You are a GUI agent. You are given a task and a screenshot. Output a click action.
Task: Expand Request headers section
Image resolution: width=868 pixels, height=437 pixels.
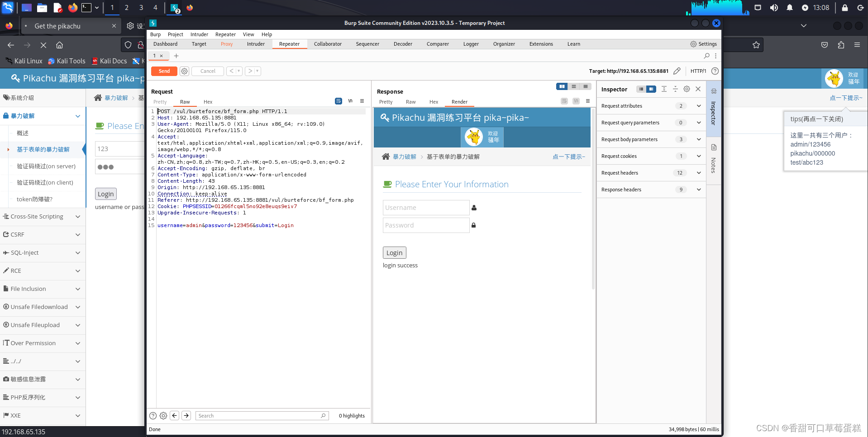click(699, 173)
